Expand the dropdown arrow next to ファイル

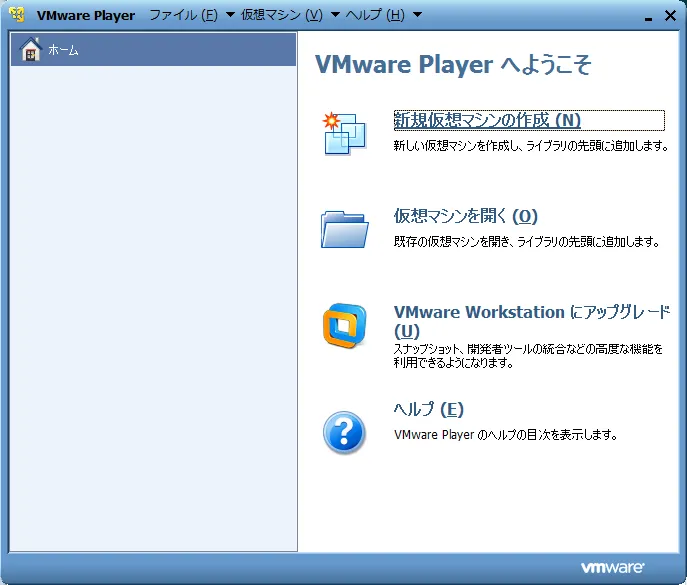[230, 15]
